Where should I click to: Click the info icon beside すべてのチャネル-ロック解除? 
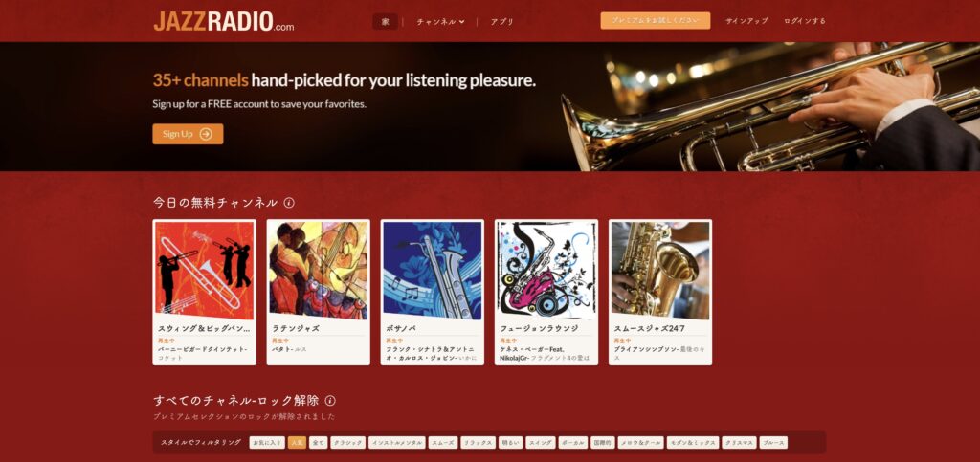[x=330, y=401]
